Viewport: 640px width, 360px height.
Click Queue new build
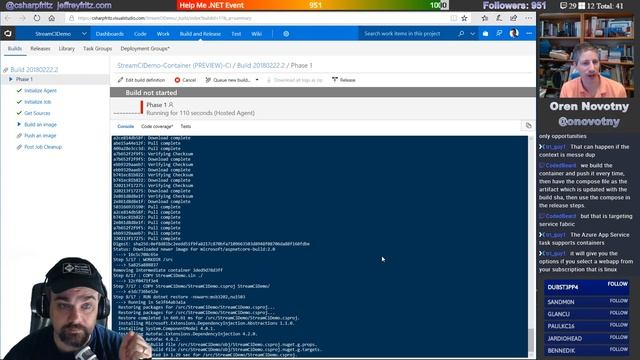click(x=228, y=80)
